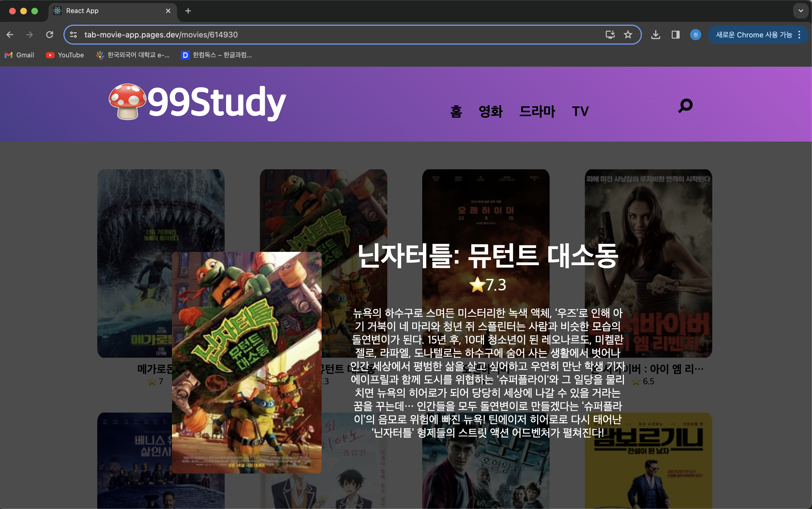
Task: Open the YouTube bookmark
Action: (x=65, y=55)
